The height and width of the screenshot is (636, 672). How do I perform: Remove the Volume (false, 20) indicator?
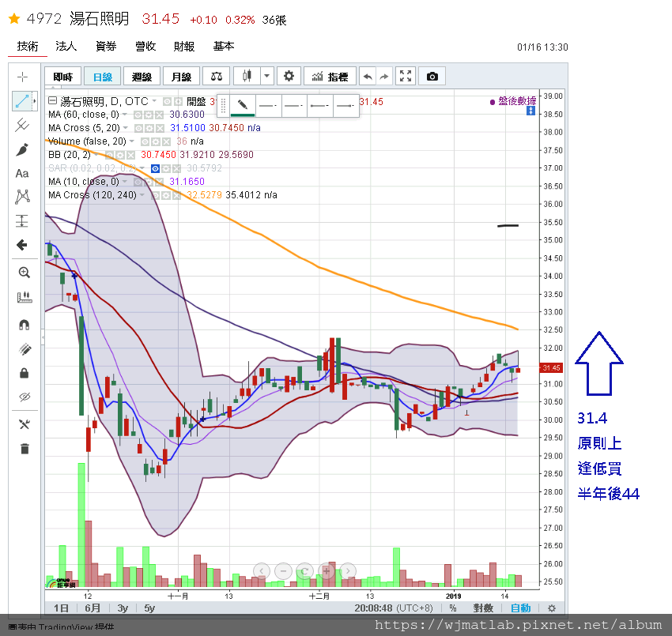(166, 141)
